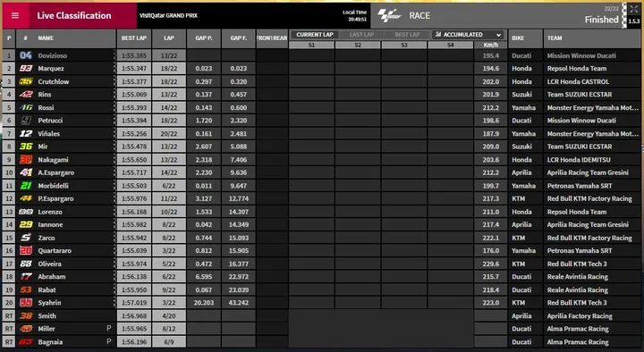Click Miller's number 43 badge

coord(25,329)
